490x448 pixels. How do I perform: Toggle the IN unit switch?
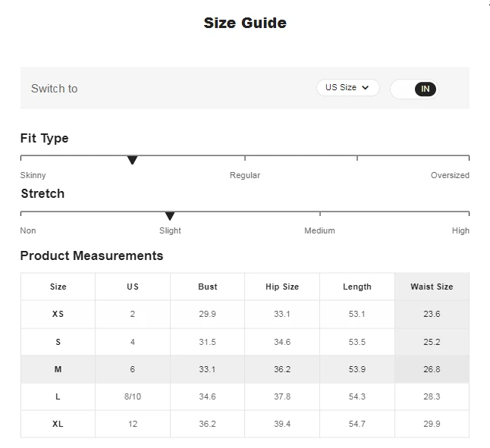(x=414, y=89)
